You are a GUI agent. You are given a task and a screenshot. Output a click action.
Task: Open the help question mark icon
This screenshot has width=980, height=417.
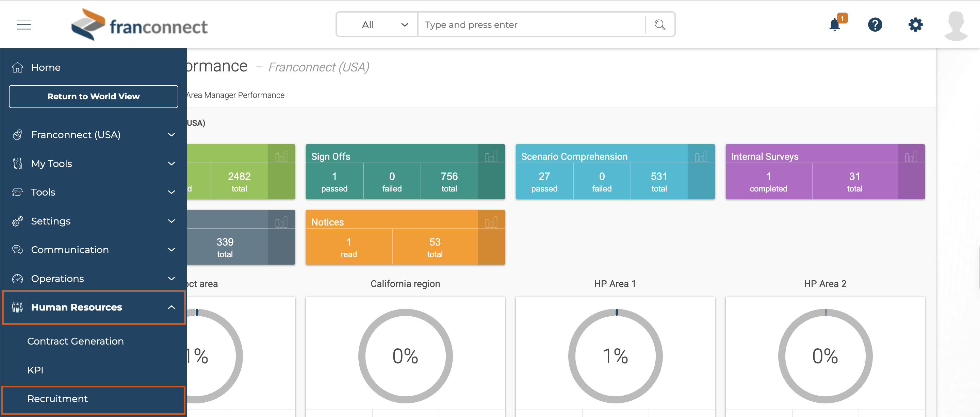[875, 25]
